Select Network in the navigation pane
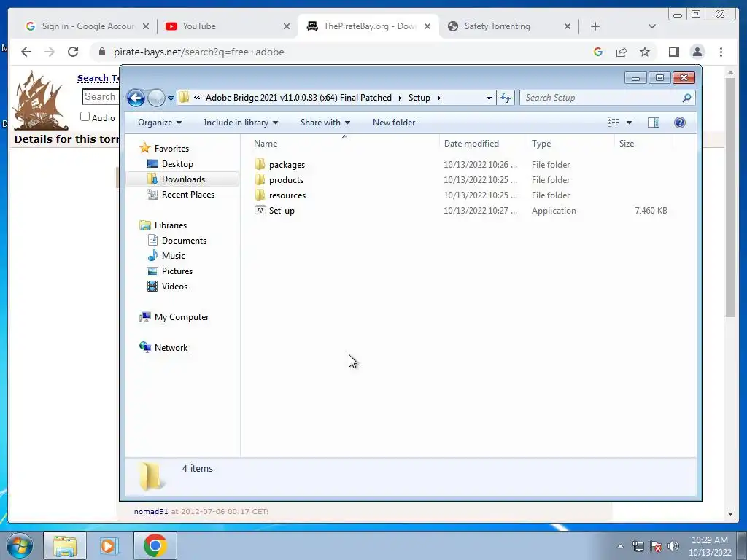This screenshot has width=747, height=560. point(171,348)
